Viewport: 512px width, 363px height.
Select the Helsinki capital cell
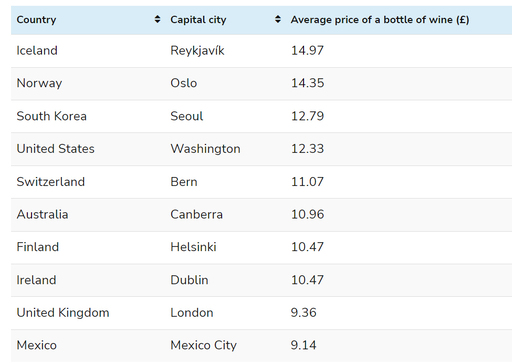193,247
